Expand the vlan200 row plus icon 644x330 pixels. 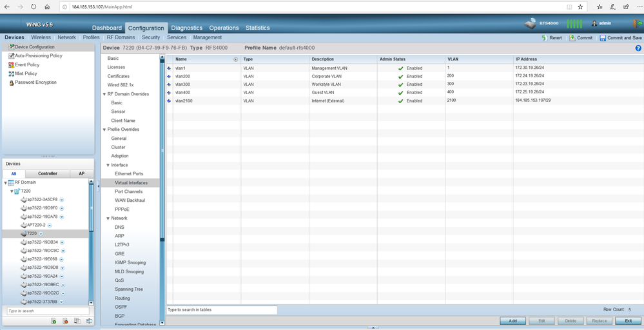(170, 76)
